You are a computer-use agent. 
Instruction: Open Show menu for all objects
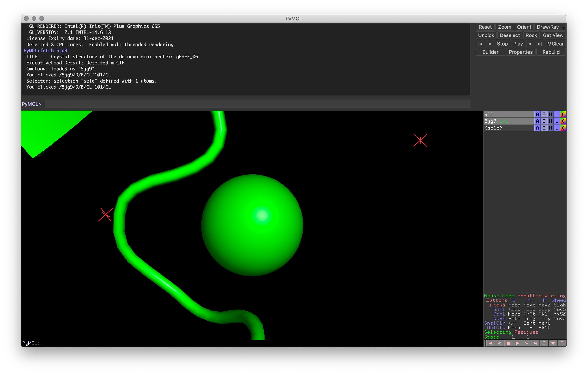tap(544, 114)
